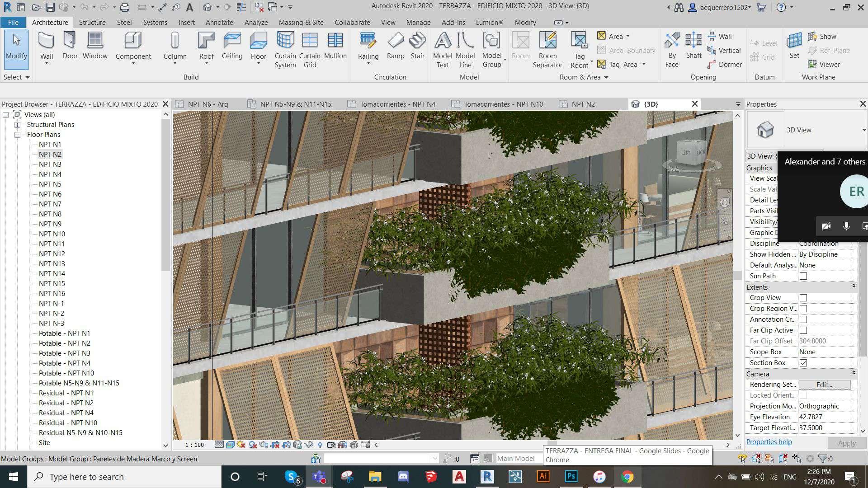Screen dimensions: 868x488
Task: Collapse the Floor Plans tree node
Action: coord(17,135)
